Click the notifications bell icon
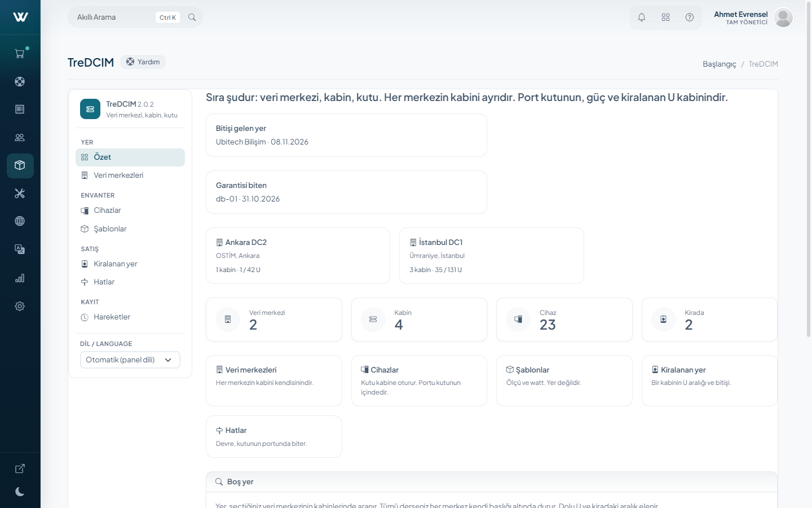Image resolution: width=812 pixels, height=508 pixels. pyautogui.click(x=642, y=17)
